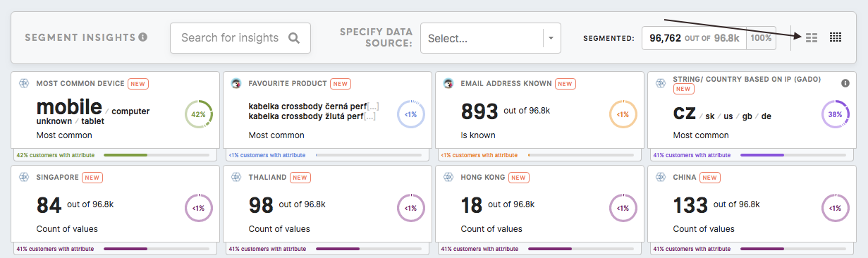Viewport: 868px width, 258px height.
Task: Click the <1% donut on China card
Action: 836,208
